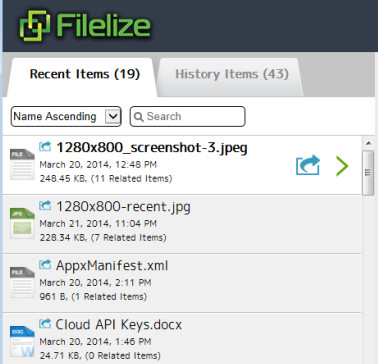Click small share icon beside AppxManifest.xml

[45, 264]
